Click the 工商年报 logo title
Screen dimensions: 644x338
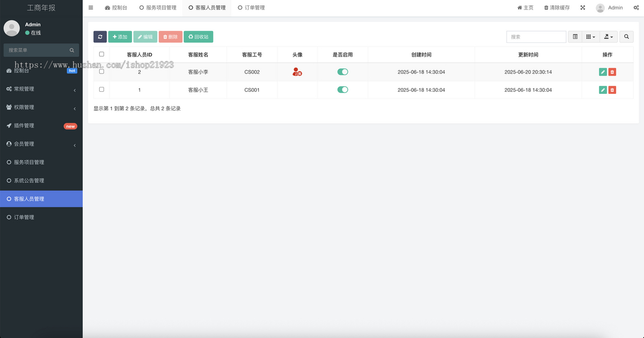pos(41,8)
